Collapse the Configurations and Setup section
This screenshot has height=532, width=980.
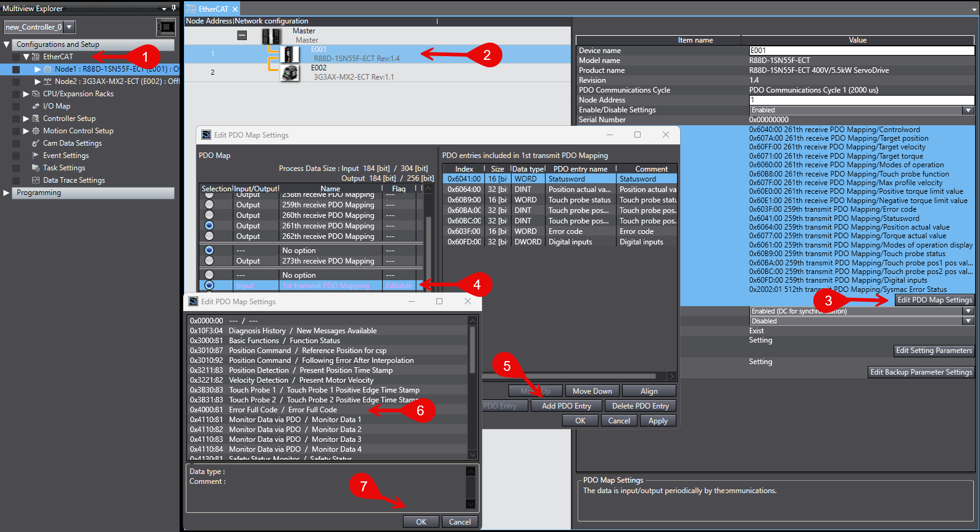[x=6, y=44]
